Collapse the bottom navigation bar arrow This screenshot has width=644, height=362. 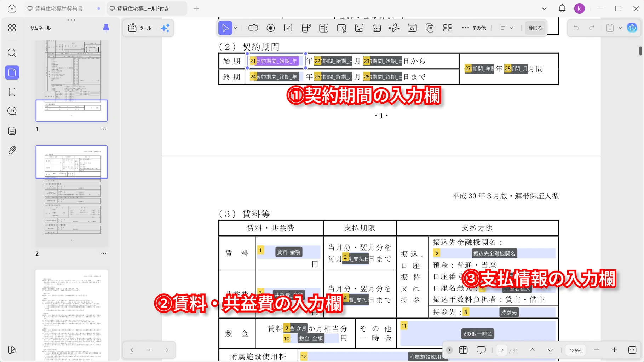(449, 350)
